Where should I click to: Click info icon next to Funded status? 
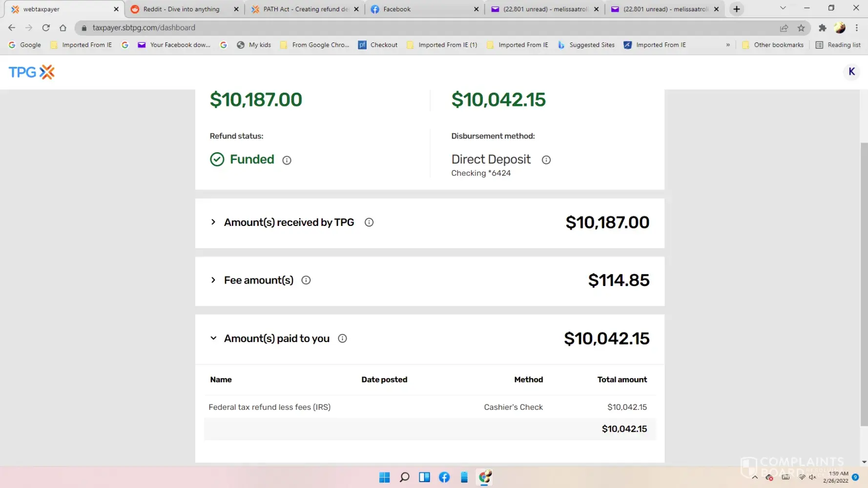(287, 160)
